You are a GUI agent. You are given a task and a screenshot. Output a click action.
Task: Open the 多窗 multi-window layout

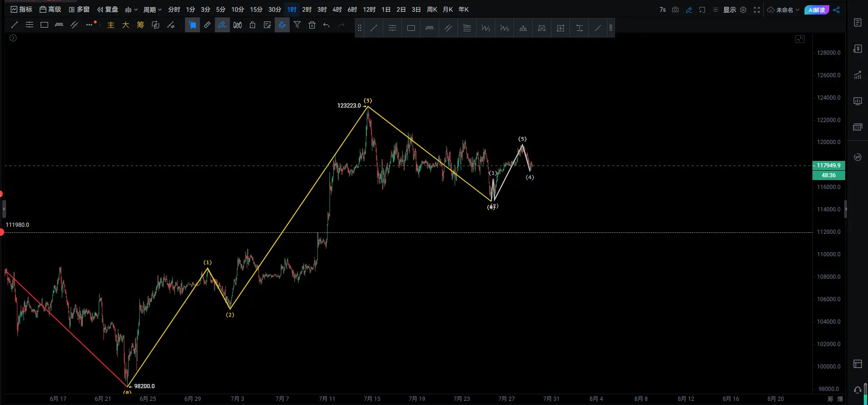tap(79, 9)
